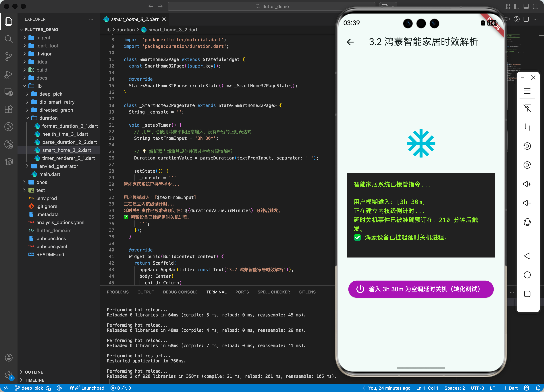Open the Extensions view

click(x=9, y=109)
